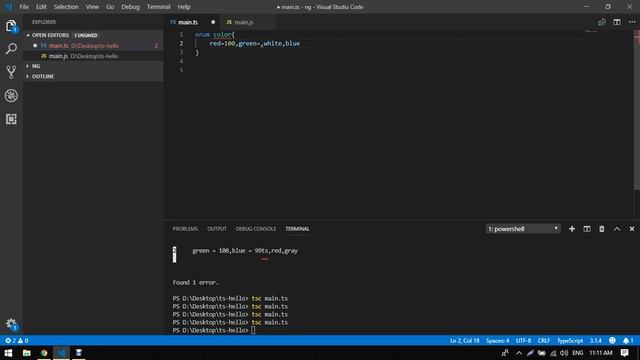The image size is (640, 360).
Task: Close the terminal panel
Action: coord(632,229)
